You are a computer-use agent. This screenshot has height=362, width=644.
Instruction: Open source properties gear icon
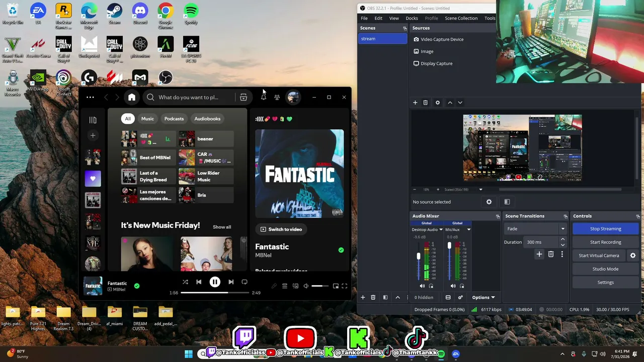pyautogui.click(x=438, y=103)
